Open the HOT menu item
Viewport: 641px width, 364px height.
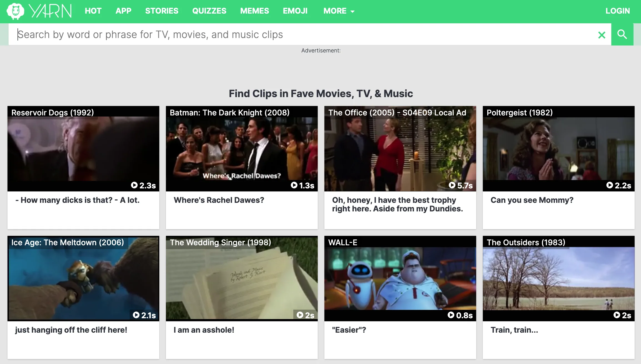(93, 11)
